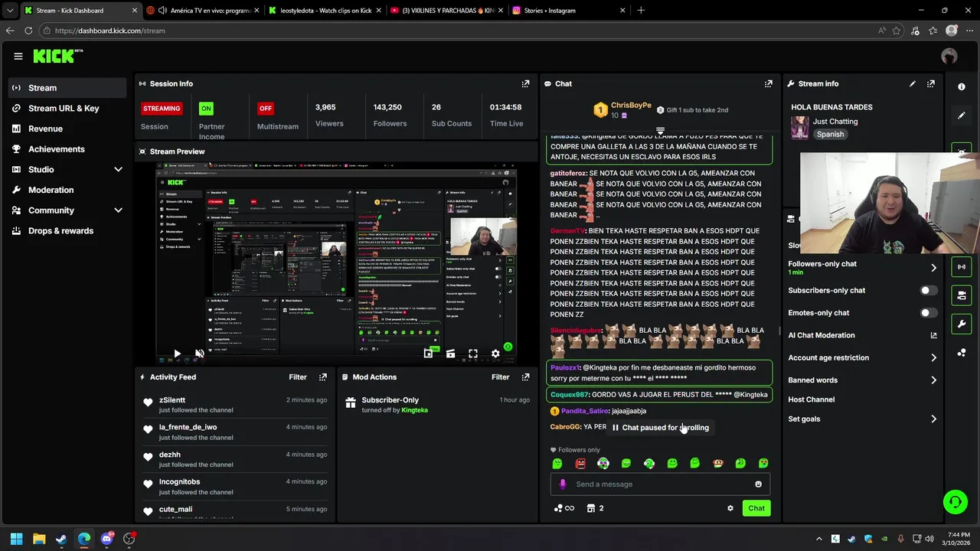Switch to América TV en vivo tab
Image resolution: width=980 pixels, height=551 pixels.
(202, 11)
